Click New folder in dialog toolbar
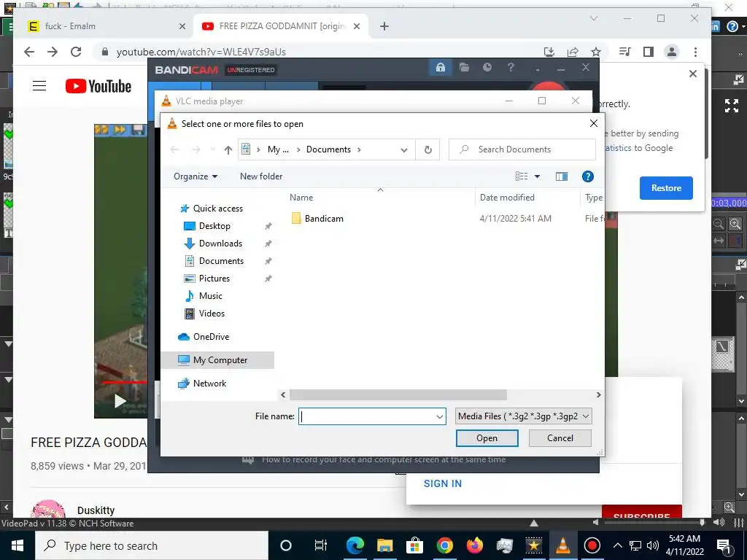Viewport: 747px width, 560px height. pyautogui.click(x=261, y=176)
